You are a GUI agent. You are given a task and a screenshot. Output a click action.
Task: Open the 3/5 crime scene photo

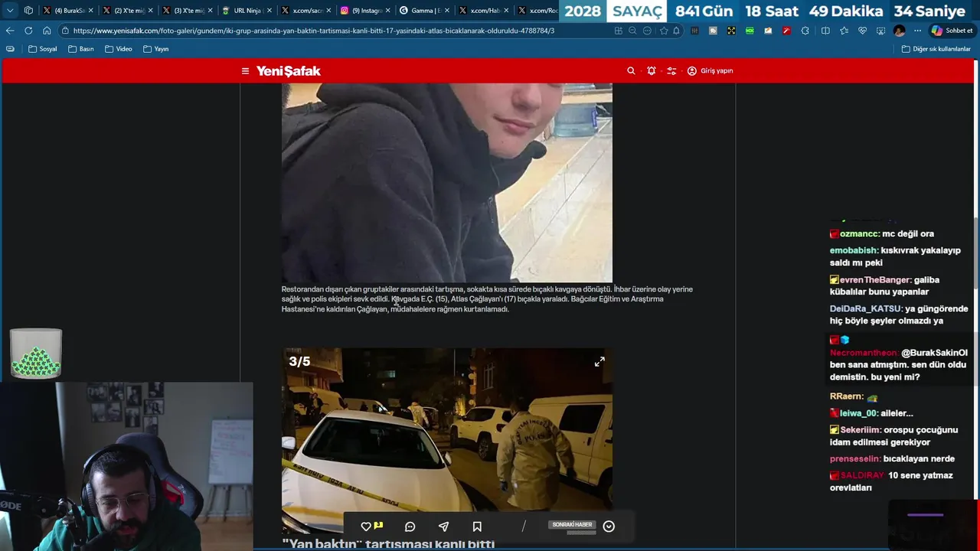pos(447,440)
